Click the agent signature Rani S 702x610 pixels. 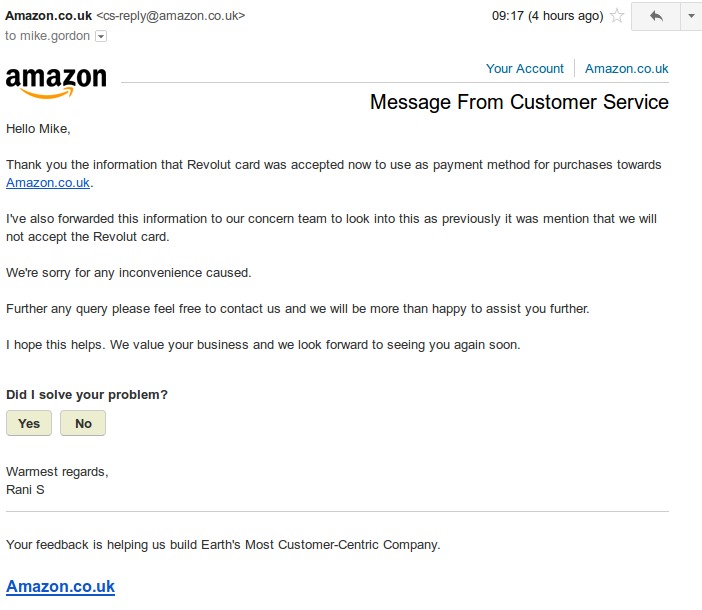25,490
